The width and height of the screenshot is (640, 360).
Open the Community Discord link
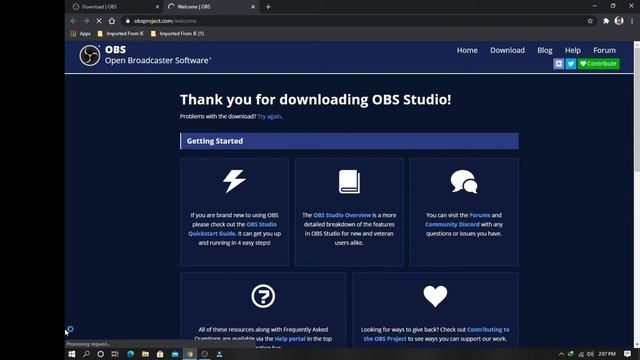pyautogui.click(x=452, y=224)
